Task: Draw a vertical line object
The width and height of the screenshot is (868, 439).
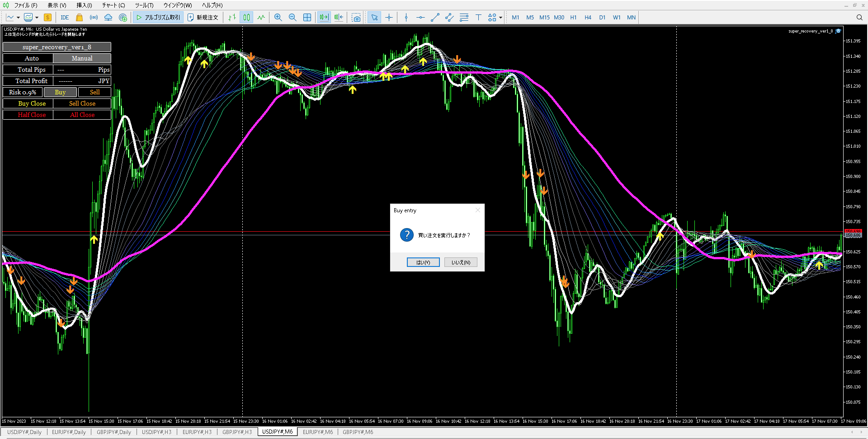Action: tap(406, 18)
